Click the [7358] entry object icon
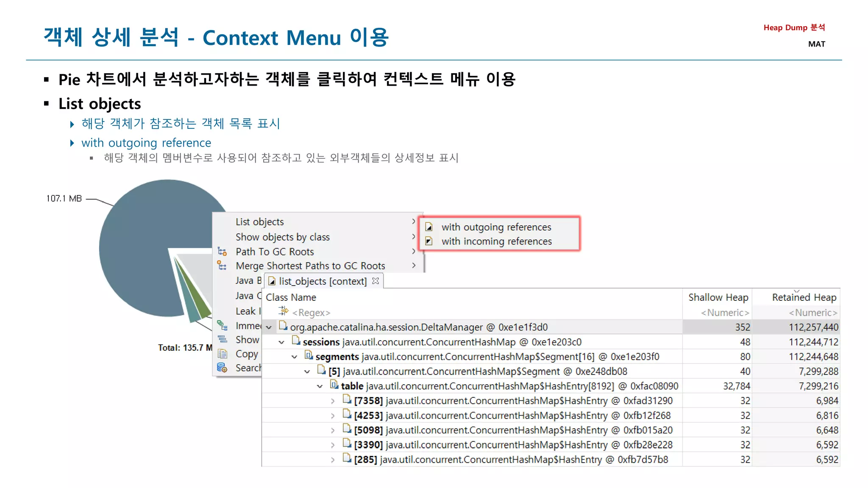Viewport: 868px width, 488px height. coord(347,399)
